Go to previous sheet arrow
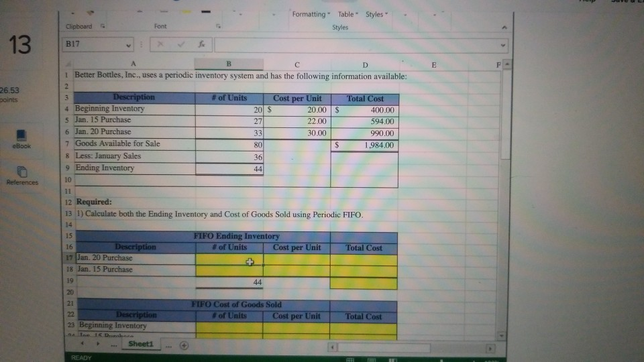This screenshot has height=362, width=644. pos(82,343)
